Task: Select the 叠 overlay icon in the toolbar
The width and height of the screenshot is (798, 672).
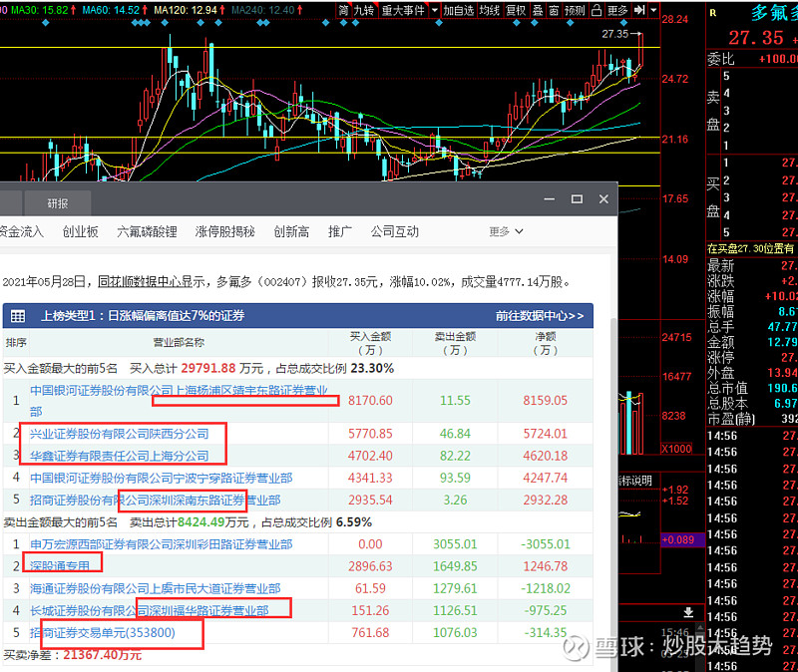Action: click(539, 10)
